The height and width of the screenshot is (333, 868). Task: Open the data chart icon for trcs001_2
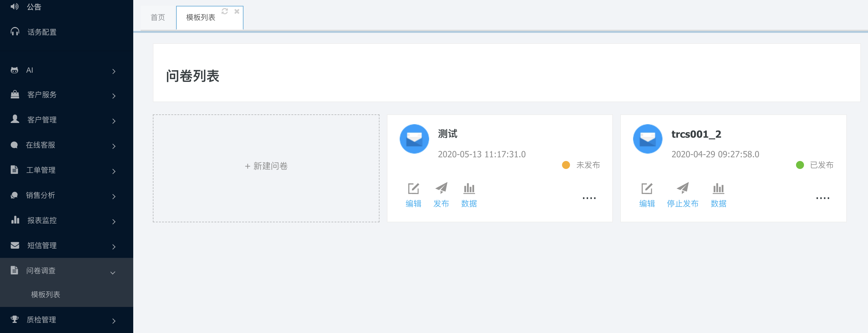(x=718, y=188)
